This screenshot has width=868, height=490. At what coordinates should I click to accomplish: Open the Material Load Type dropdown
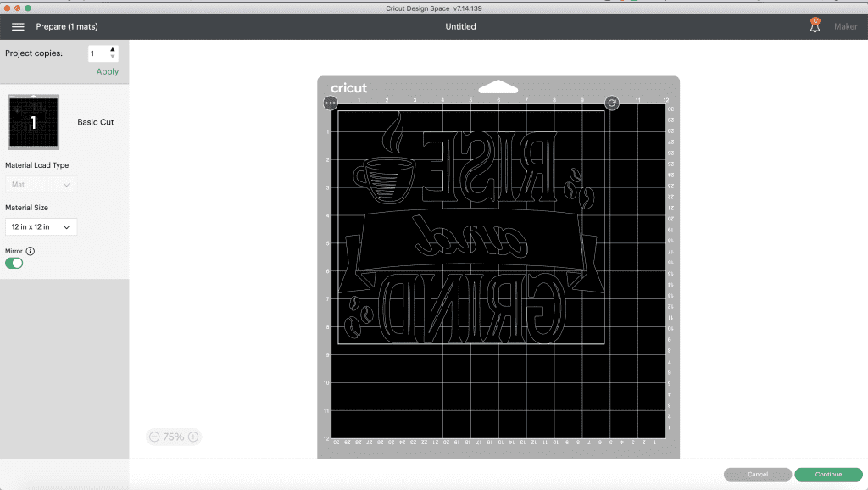click(41, 184)
